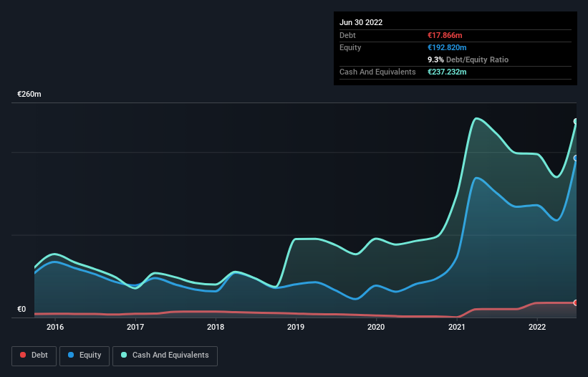Click the 2018 x-axis label
Screen dimensions: 588x377
click(216, 327)
